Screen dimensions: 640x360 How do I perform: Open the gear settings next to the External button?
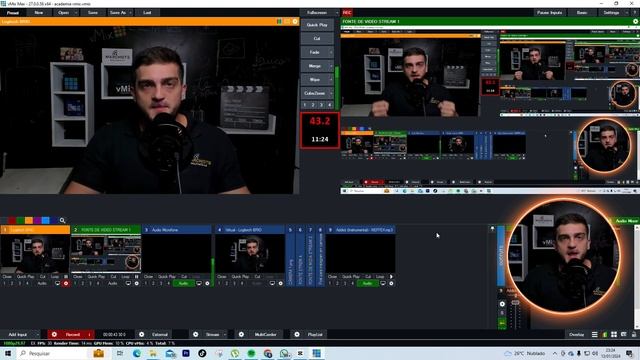tap(141, 334)
